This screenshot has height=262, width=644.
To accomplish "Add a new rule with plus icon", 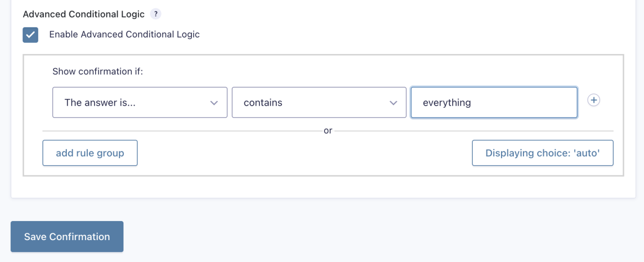I will coord(593,100).
